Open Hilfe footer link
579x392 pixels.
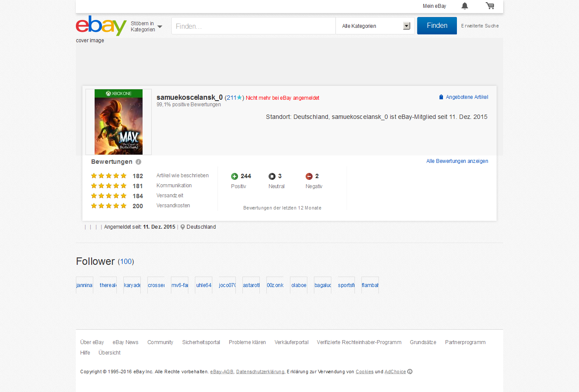(85, 353)
